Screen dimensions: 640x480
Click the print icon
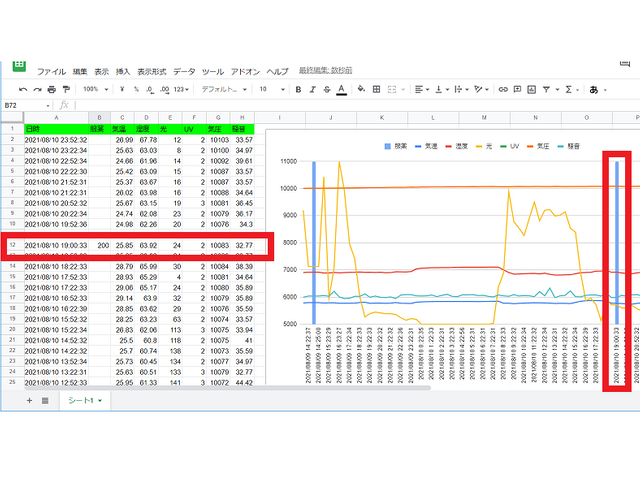click(52, 89)
